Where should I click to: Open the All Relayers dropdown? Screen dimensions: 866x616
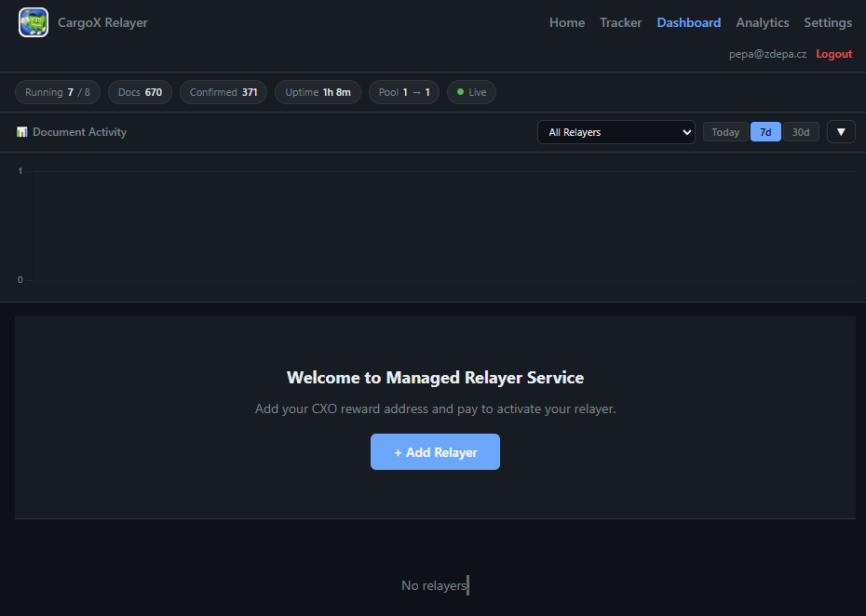point(616,131)
